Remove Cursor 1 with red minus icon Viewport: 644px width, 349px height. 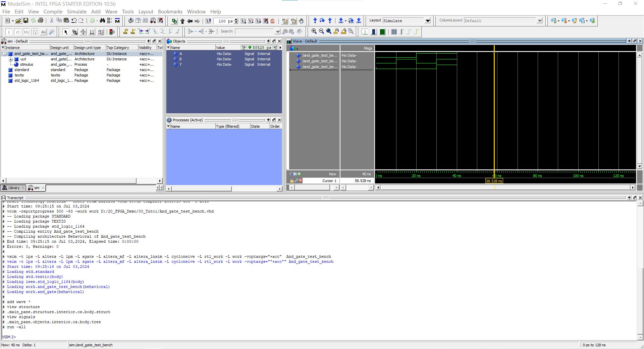click(x=301, y=181)
